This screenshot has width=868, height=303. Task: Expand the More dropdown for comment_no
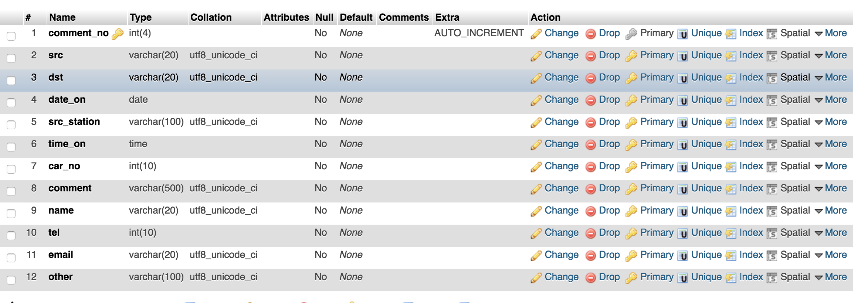[831, 33]
